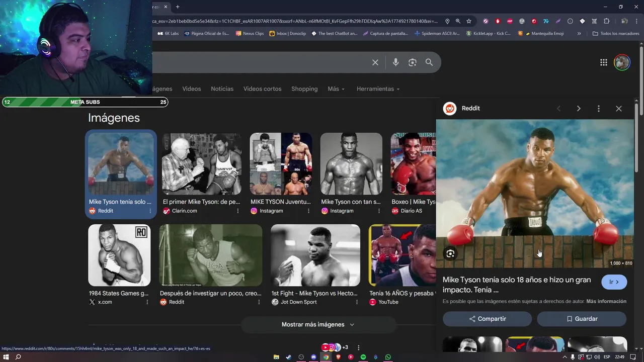644x362 pixels.
Task: Open the '1984 States Games' x.com thumbnail
Action: click(119, 255)
